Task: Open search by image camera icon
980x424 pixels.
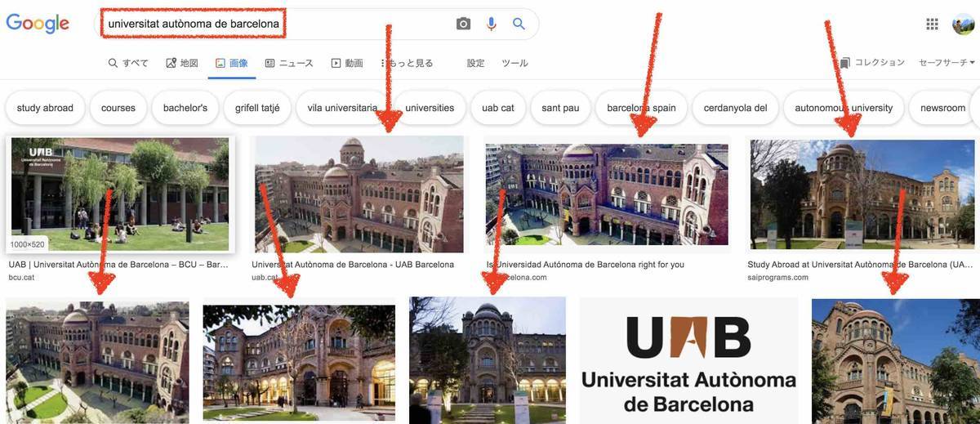Action: (464, 24)
